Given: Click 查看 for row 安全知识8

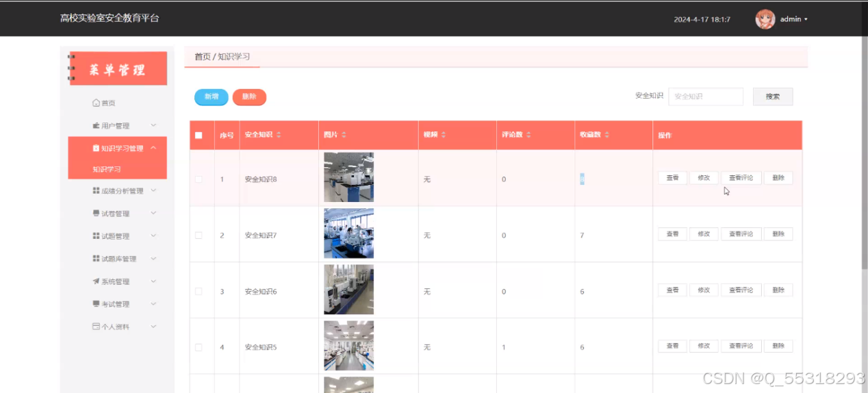Looking at the screenshot, I should (x=672, y=178).
